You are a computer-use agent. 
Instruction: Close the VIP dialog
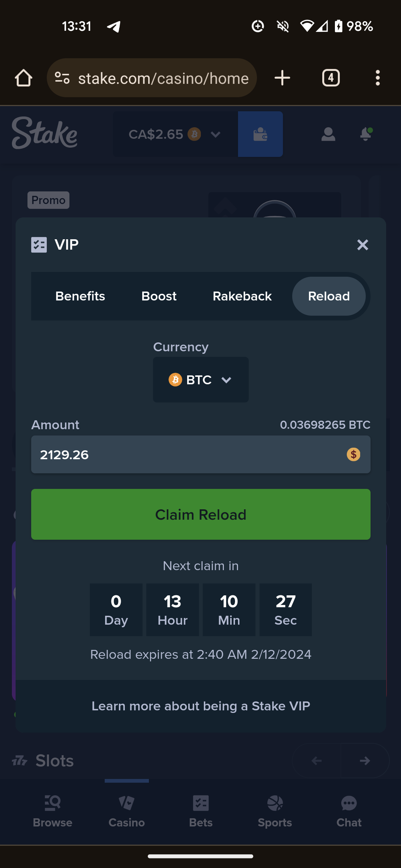click(x=363, y=245)
